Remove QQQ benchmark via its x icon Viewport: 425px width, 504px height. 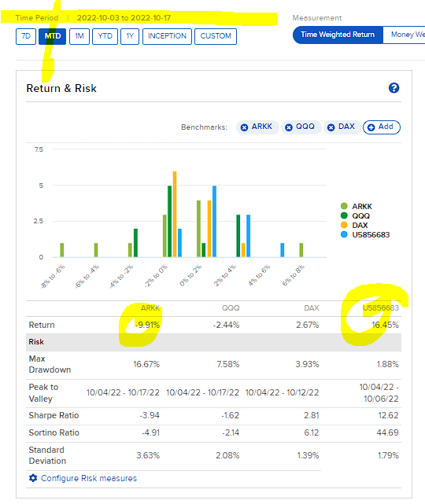click(289, 127)
